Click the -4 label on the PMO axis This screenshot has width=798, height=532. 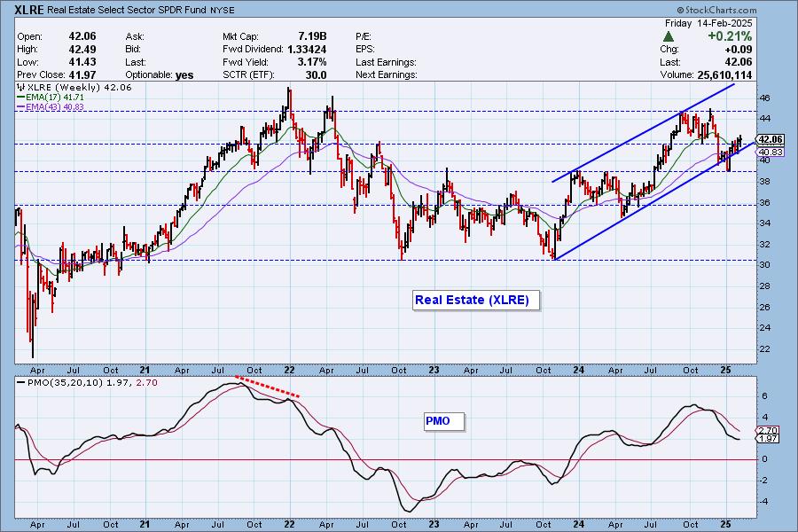(763, 502)
